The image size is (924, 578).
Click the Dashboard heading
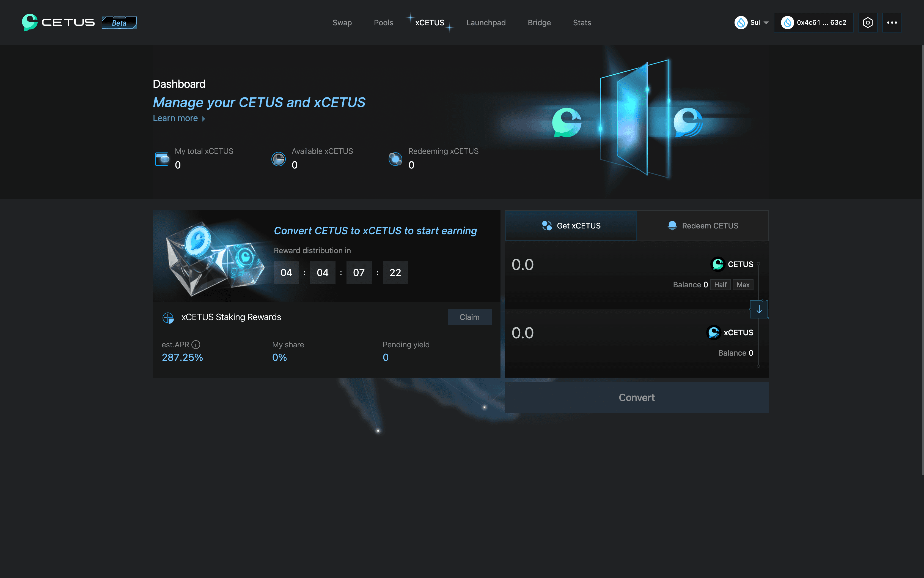coord(179,84)
